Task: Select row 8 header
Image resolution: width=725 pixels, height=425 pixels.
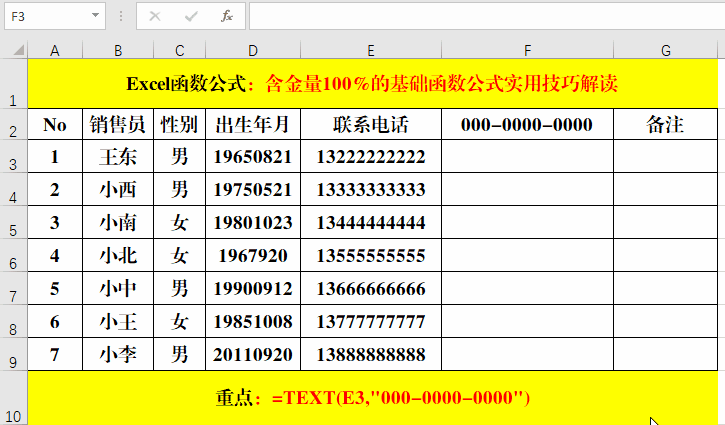Action: pos(13,321)
